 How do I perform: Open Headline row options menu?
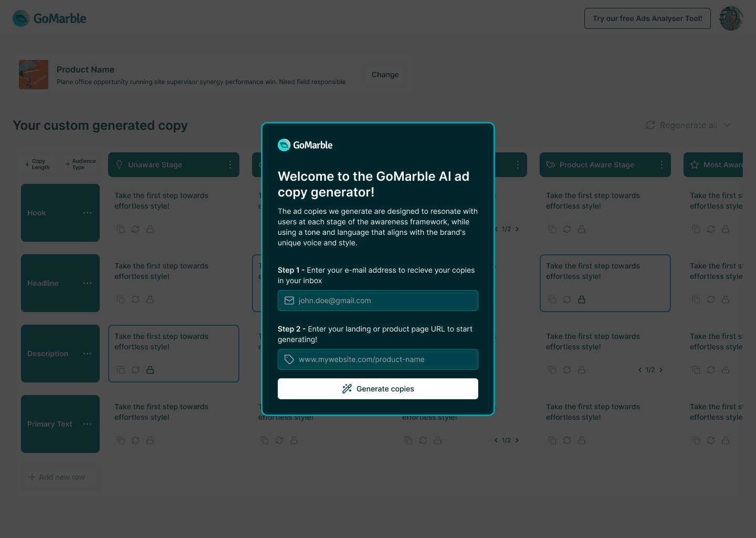[x=87, y=283]
